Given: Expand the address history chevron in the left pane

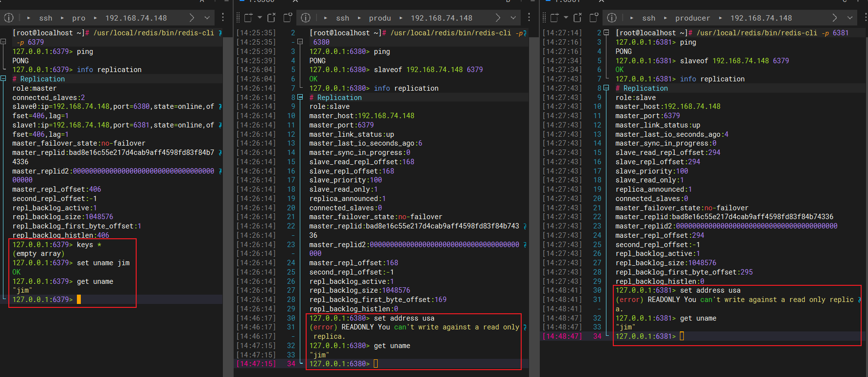Looking at the screenshot, I should [x=207, y=18].
